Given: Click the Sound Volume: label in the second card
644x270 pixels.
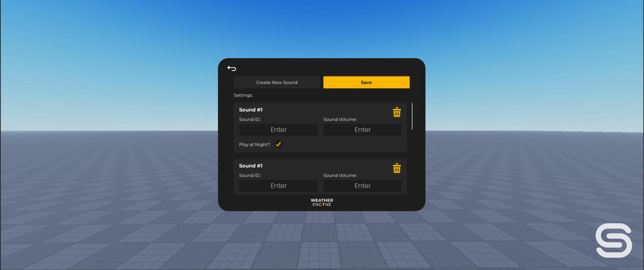Looking at the screenshot, I should point(340,175).
